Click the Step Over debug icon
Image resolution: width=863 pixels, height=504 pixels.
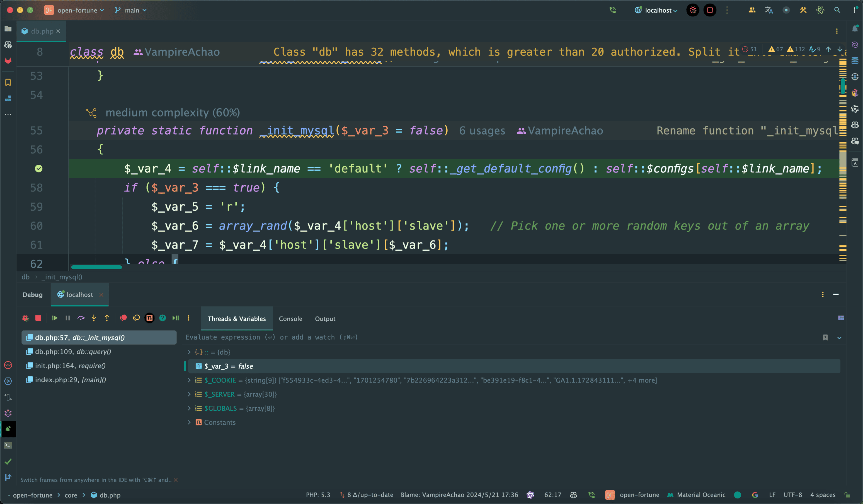(x=81, y=318)
